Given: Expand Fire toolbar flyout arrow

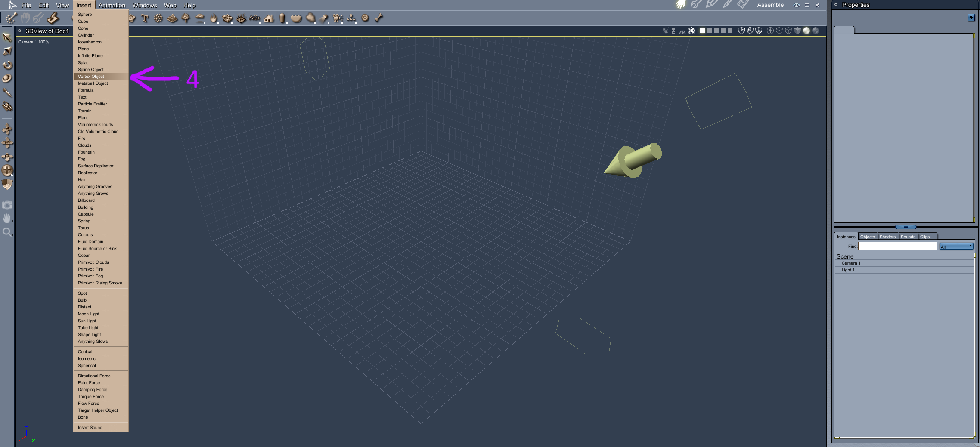Looking at the screenshot, I should [x=218, y=23].
